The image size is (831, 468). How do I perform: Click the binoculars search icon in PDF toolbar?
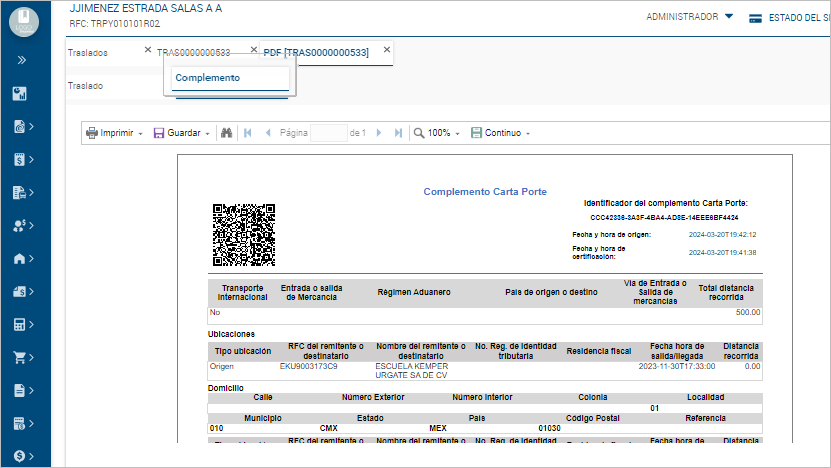[226, 133]
